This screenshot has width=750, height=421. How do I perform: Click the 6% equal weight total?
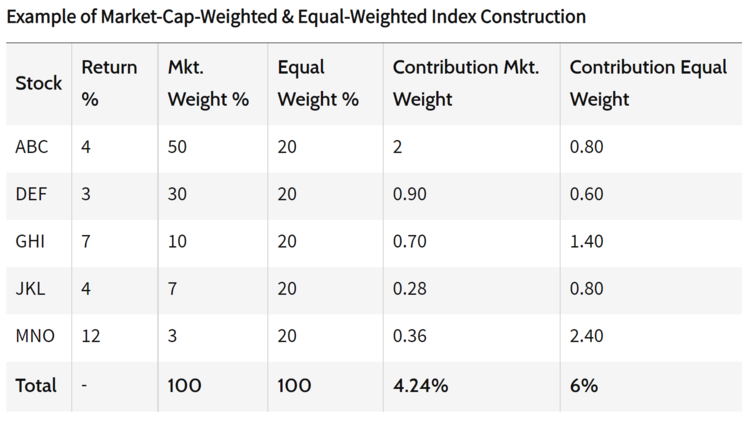pyautogui.click(x=583, y=385)
